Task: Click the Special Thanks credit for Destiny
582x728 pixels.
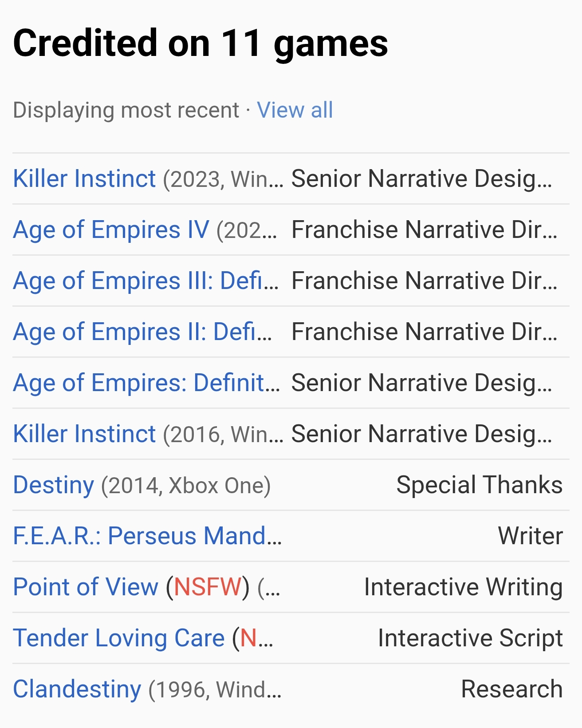Action: pyautogui.click(x=479, y=485)
